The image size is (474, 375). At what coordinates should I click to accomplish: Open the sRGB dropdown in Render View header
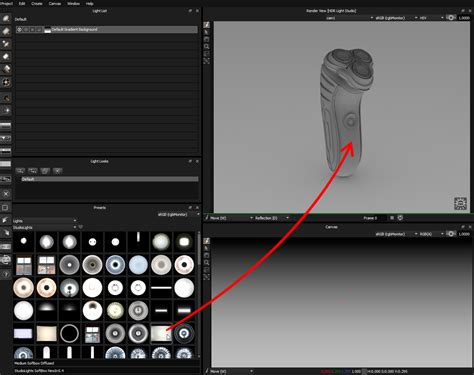pos(396,18)
